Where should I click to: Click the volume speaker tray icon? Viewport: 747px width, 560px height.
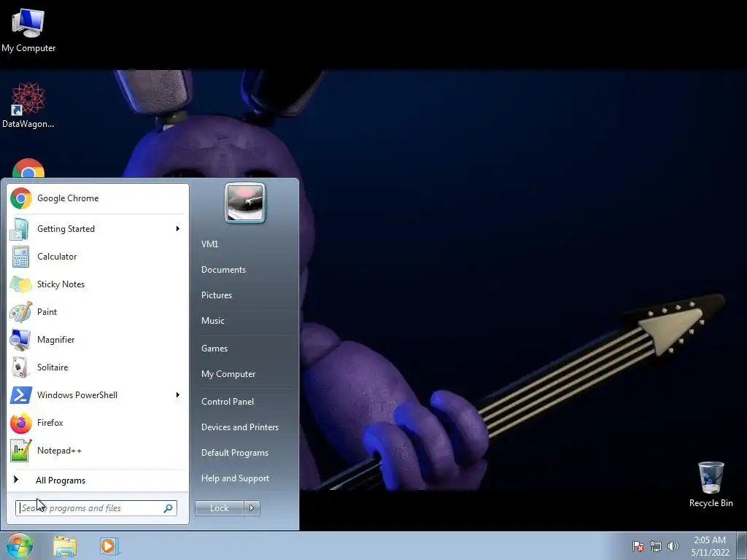[673, 546]
